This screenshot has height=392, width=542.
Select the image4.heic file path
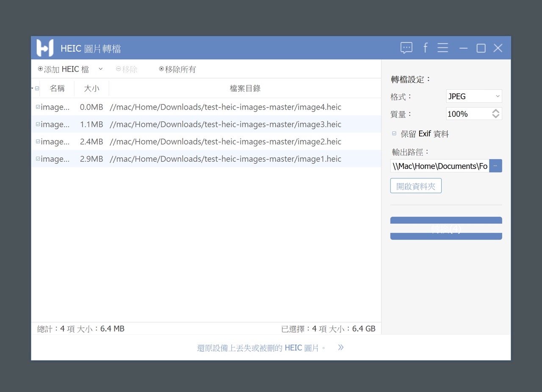tap(225, 107)
